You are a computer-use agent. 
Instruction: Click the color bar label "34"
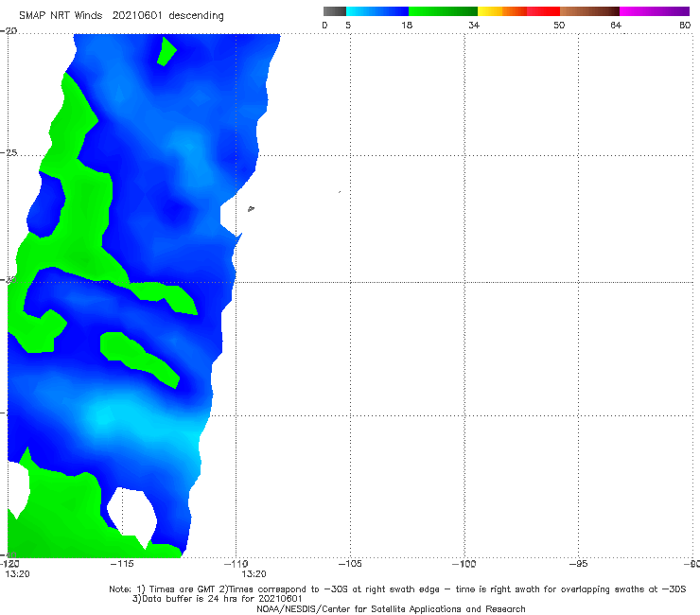tap(474, 25)
